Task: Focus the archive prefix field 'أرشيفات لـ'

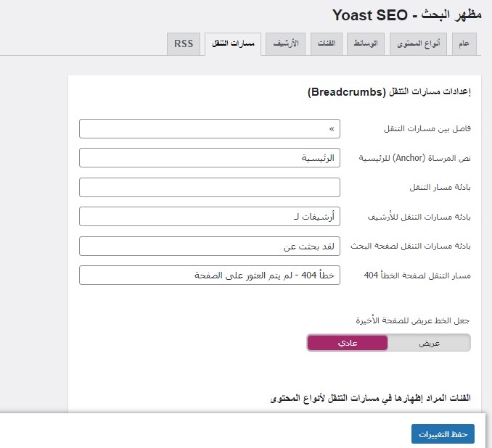Action: coord(209,217)
